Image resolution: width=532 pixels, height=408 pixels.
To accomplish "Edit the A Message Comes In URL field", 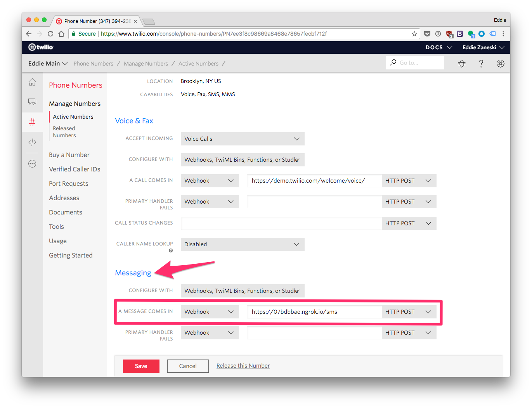I will point(314,312).
